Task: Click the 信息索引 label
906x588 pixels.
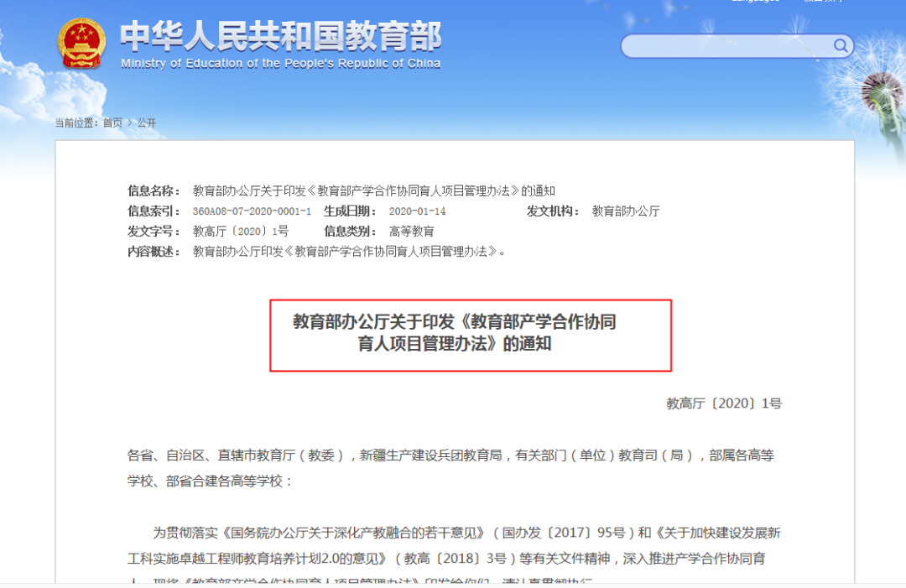Action: [154, 211]
